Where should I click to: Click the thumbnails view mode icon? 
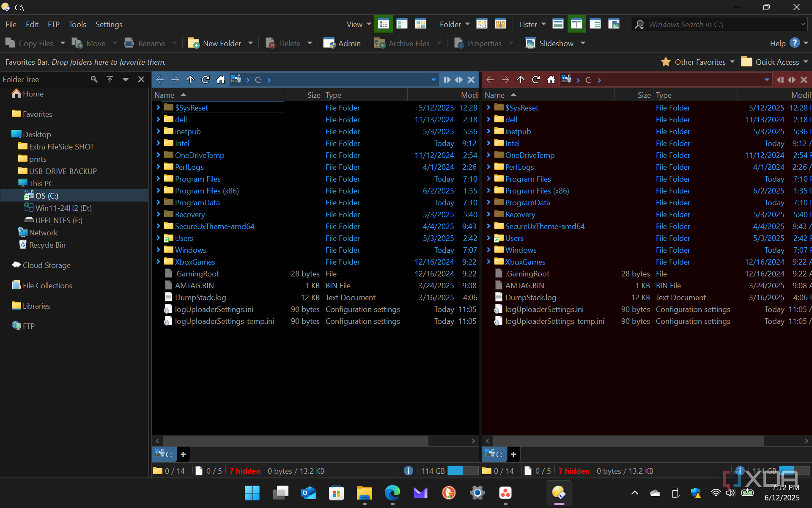tap(420, 24)
